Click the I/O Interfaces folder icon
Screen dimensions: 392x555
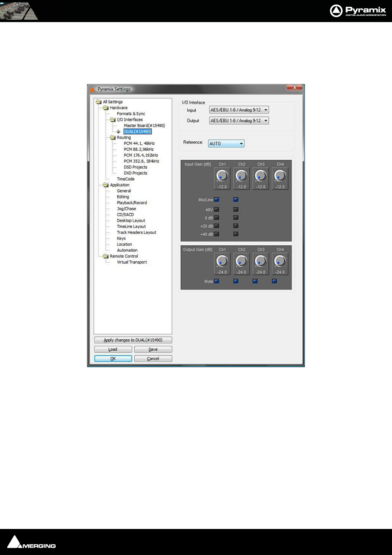(x=112, y=120)
